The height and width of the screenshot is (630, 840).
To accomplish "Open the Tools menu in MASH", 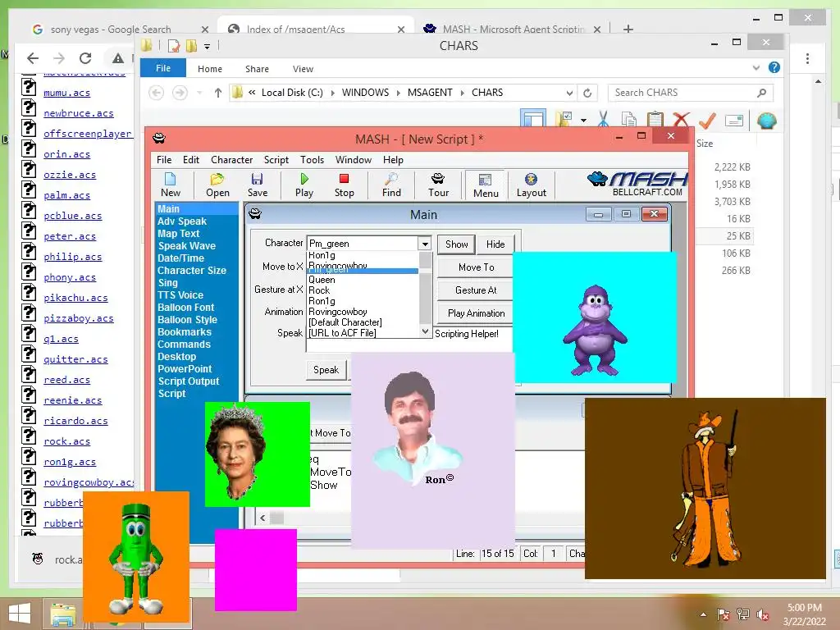I will (312, 160).
